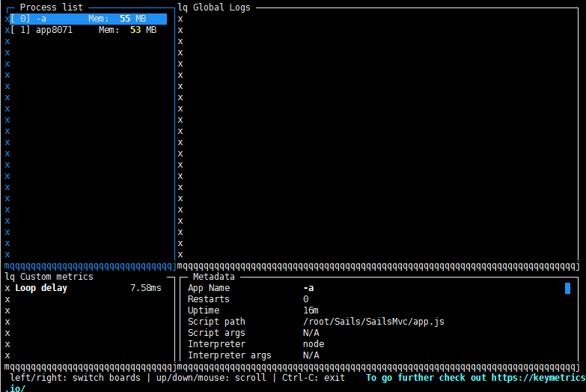Click the Metadata panel blue scrollbar thumb
This screenshot has height=392, width=586.
[x=567, y=288]
